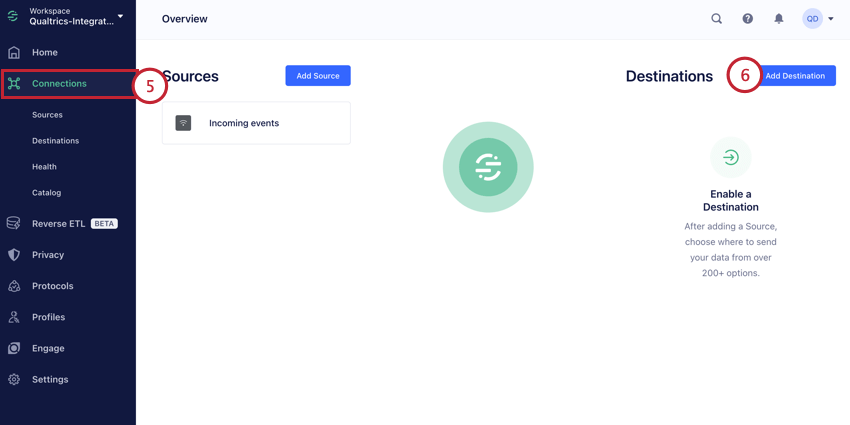Screen dimensions: 850x425
Task: Open the Profiles person icon
Action: pos(14,317)
